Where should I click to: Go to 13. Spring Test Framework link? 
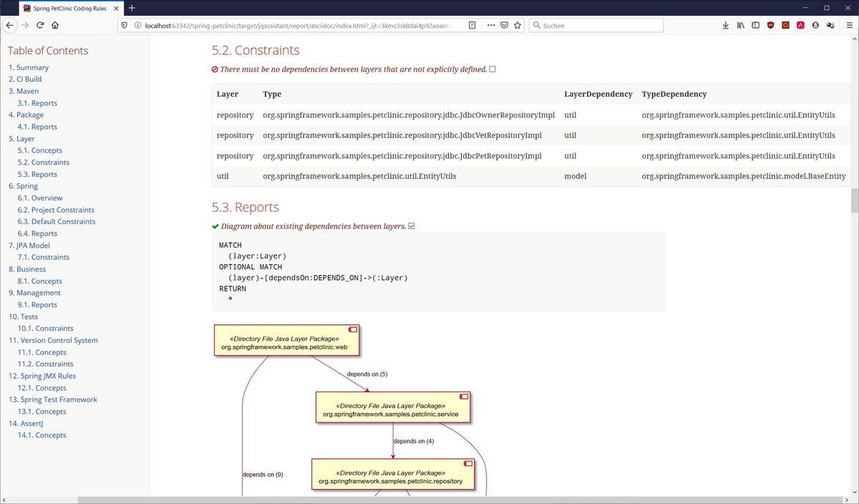pyautogui.click(x=53, y=399)
